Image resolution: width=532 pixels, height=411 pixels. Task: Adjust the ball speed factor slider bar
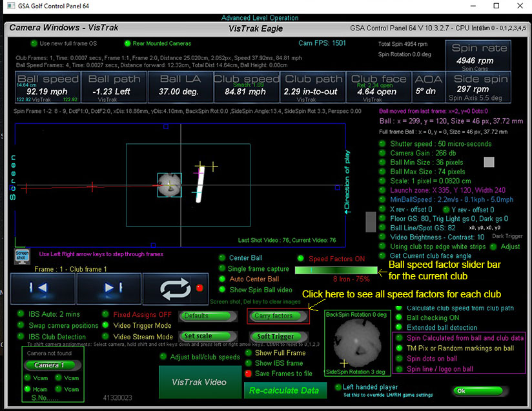click(x=336, y=270)
